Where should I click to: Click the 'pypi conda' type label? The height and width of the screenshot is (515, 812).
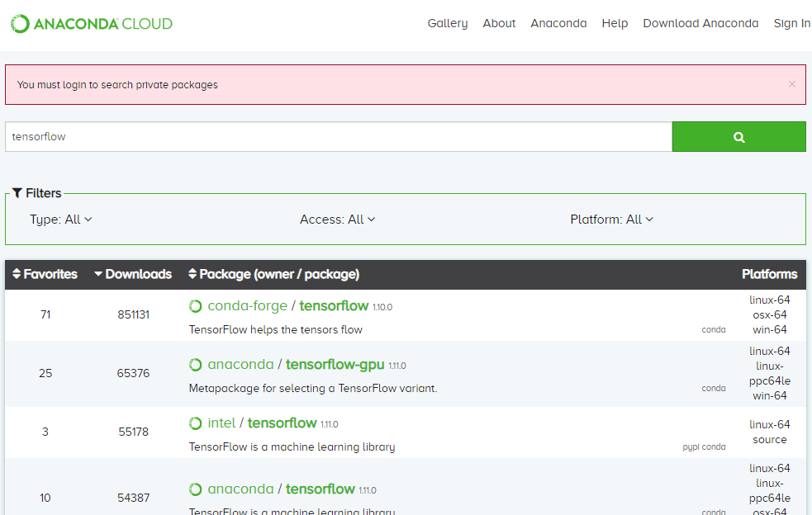(704, 446)
